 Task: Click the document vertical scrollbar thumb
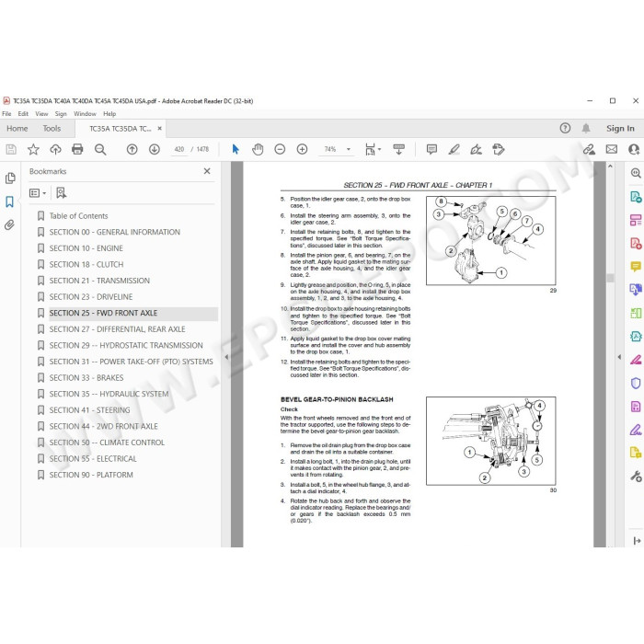click(x=610, y=278)
